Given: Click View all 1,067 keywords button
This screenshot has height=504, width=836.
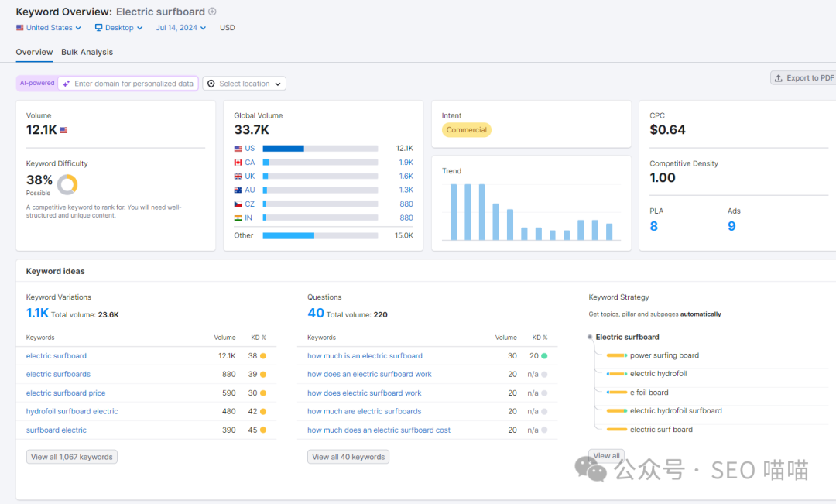Looking at the screenshot, I should click(x=72, y=457).
